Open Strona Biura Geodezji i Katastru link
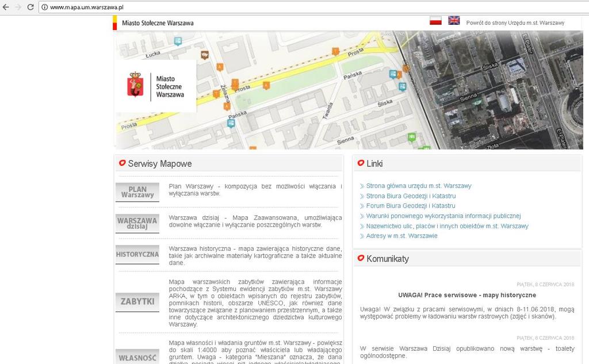 coord(411,196)
